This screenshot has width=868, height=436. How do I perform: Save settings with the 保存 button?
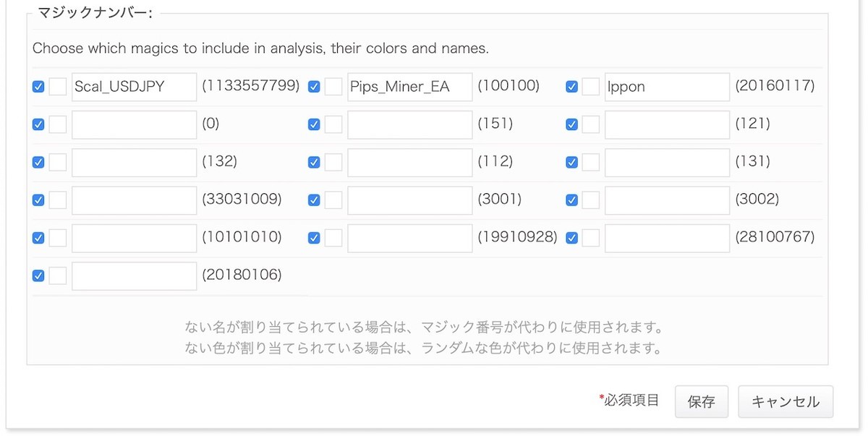tap(702, 402)
